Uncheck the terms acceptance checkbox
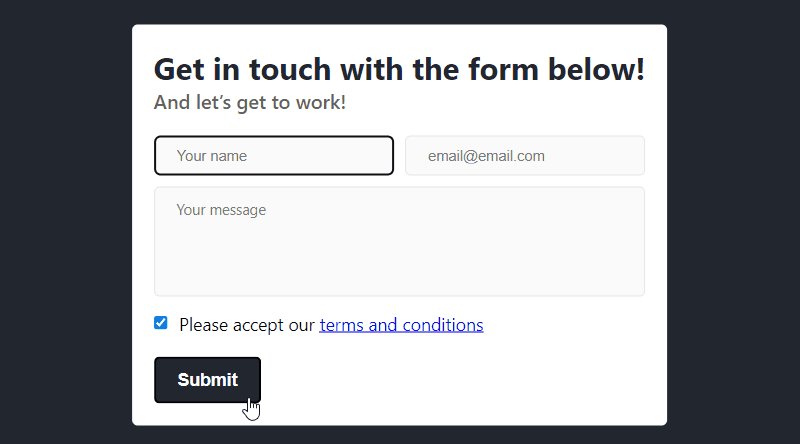The width and height of the screenshot is (800, 444). 161,323
